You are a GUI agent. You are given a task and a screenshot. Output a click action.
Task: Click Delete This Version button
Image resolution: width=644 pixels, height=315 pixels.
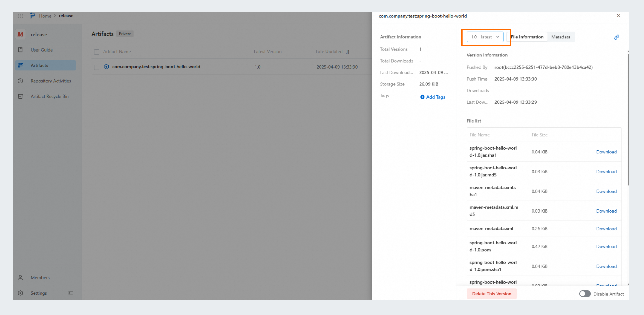pyautogui.click(x=492, y=294)
